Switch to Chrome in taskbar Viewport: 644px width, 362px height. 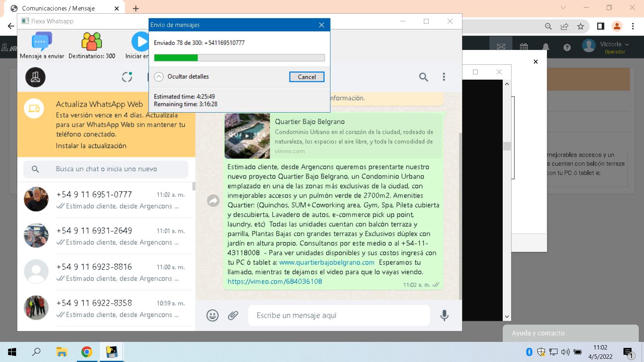pyautogui.click(x=87, y=352)
